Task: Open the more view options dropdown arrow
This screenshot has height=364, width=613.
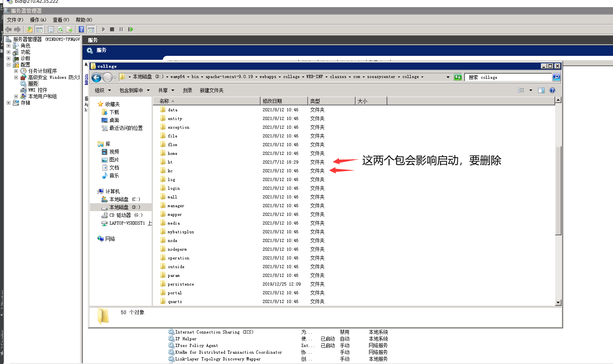Action: pyautogui.click(x=531, y=90)
